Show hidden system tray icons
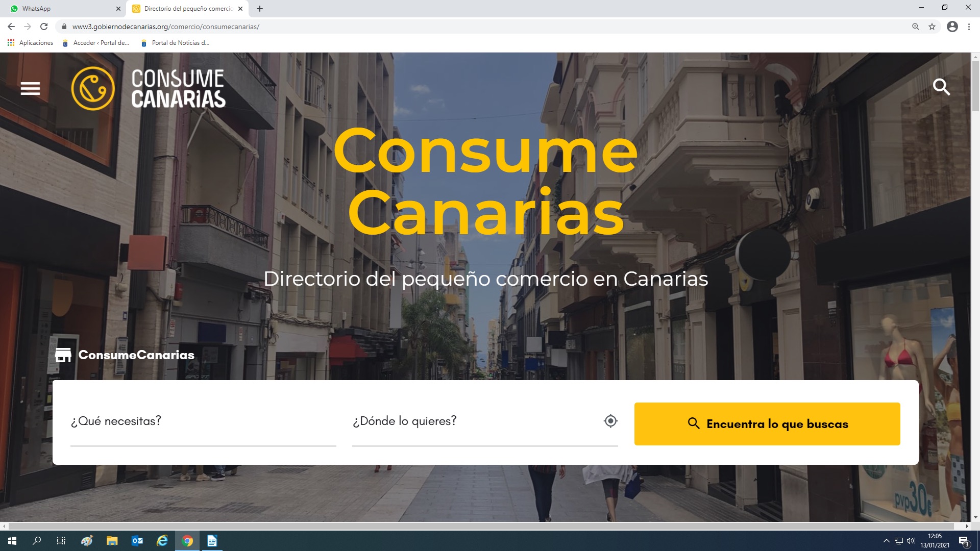The width and height of the screenshot is (980, 551). pyautogui.click(x=886, y=541)
